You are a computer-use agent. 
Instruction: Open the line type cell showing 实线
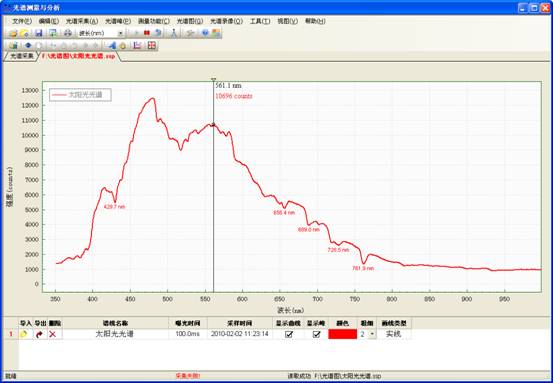coord(394,334)
